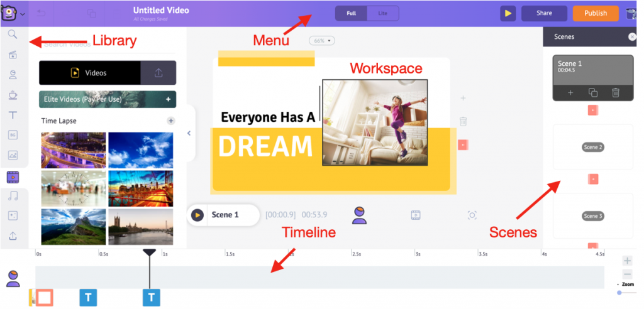Switch to Lite editing mode
The height and width of the screenshot is (309, 644).
pos(382,13)
